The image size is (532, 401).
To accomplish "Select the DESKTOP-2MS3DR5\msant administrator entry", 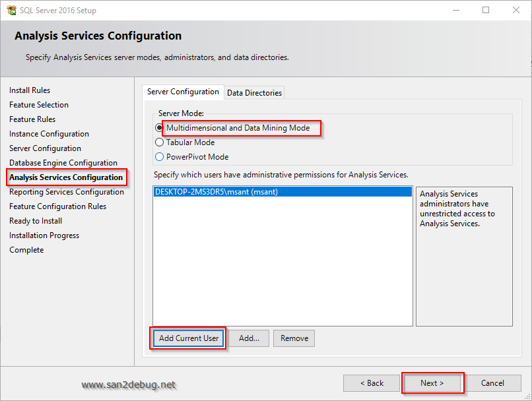I will click(283, 192).
